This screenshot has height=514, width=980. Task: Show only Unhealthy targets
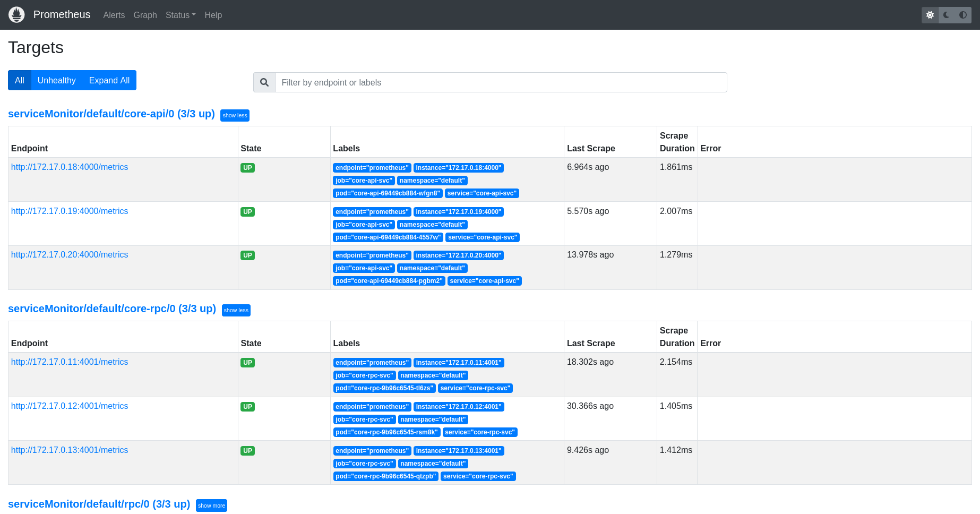[x=57, y=80]
